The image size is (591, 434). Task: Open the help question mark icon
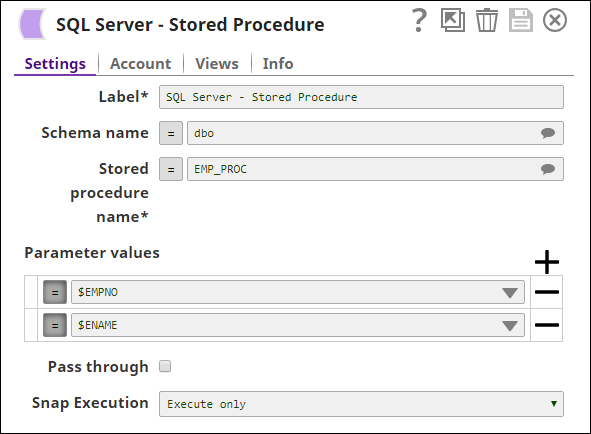point(419,20)
